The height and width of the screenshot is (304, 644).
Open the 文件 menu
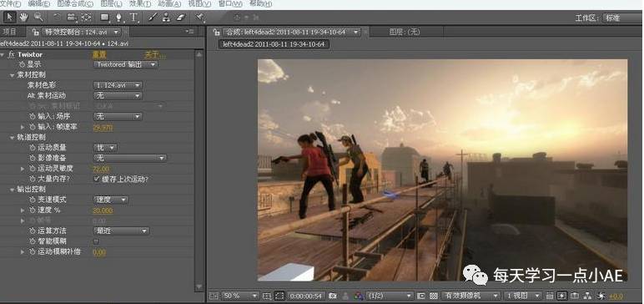(11, 4)
